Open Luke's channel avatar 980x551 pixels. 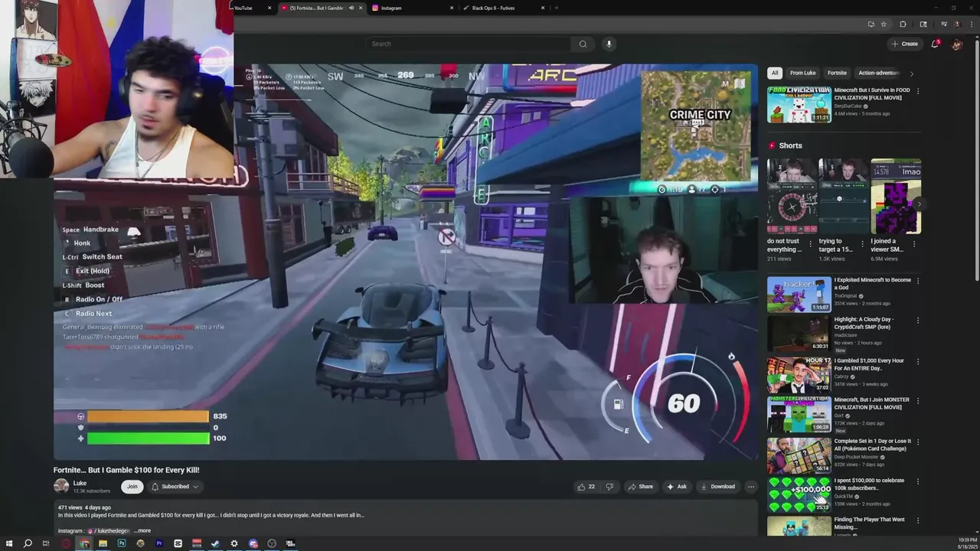click(61, 486)
